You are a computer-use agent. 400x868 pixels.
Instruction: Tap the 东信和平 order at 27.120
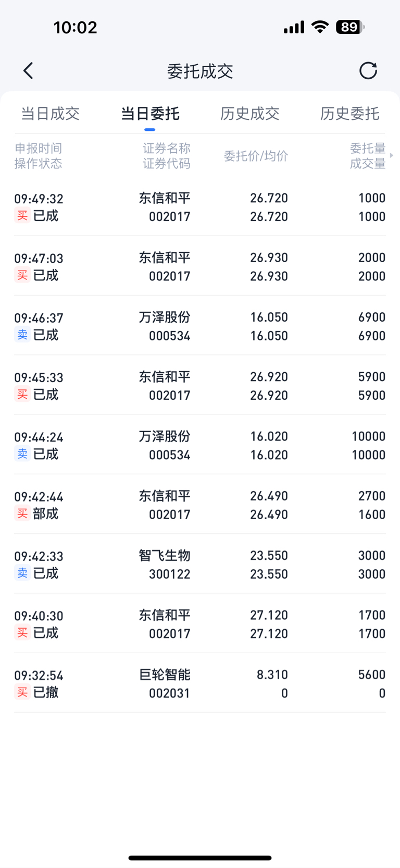click(200, 624)
